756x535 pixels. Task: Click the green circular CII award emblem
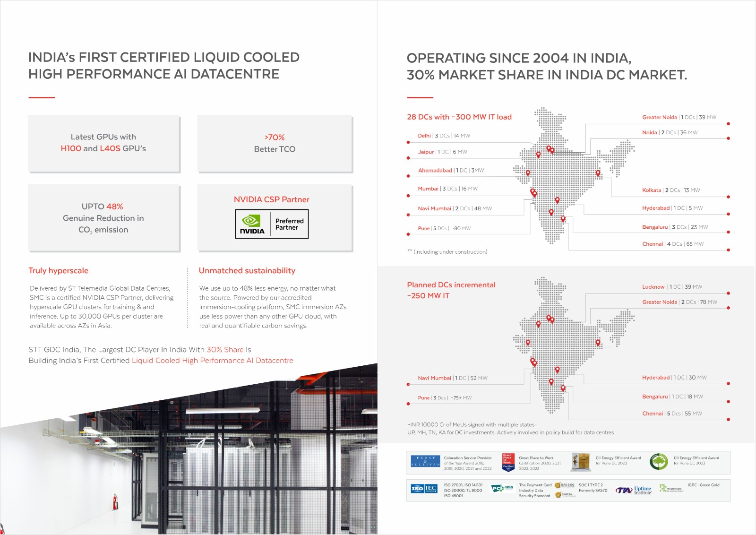pos(658,462)
